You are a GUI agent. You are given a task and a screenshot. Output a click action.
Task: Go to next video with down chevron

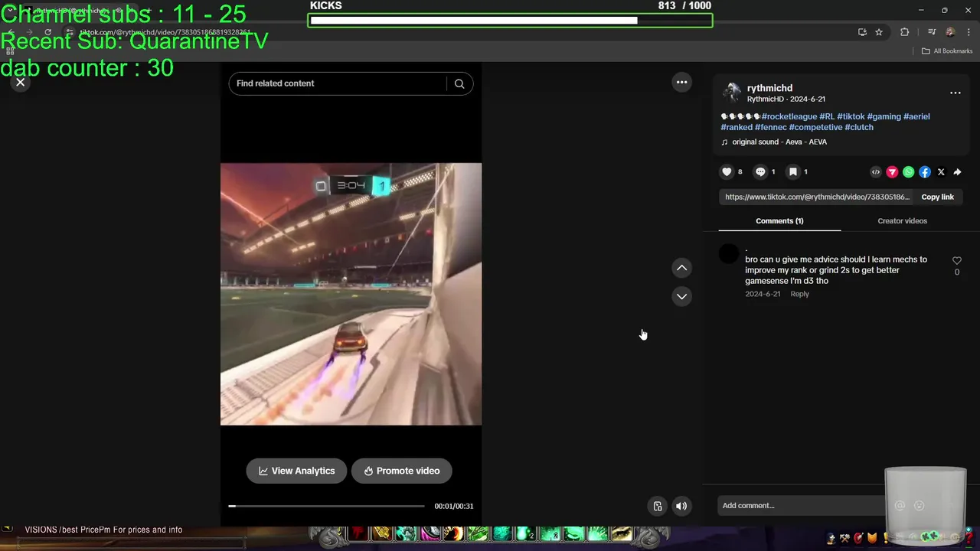click(x=681, y=296)
